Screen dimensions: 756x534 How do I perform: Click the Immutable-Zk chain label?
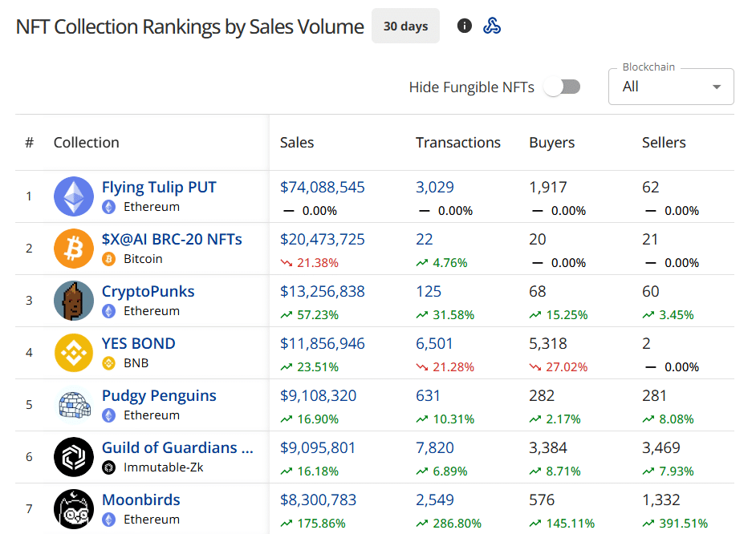tap(164, 467)
